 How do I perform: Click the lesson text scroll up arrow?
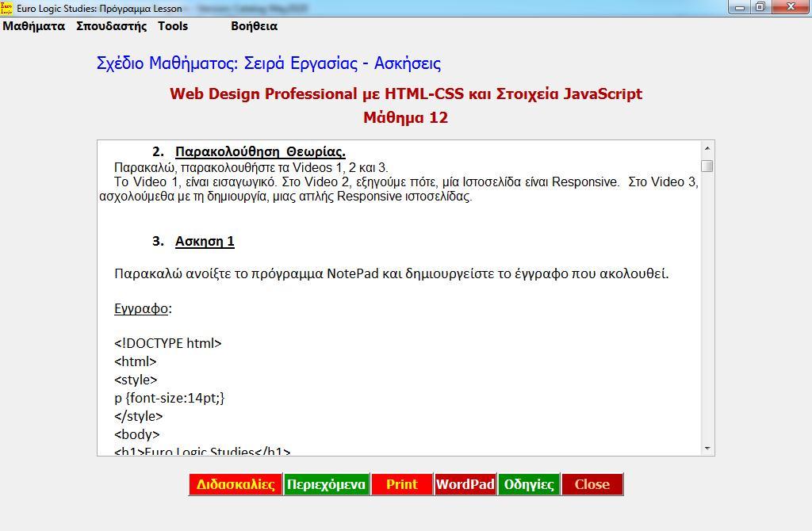(x=707, y=148)
